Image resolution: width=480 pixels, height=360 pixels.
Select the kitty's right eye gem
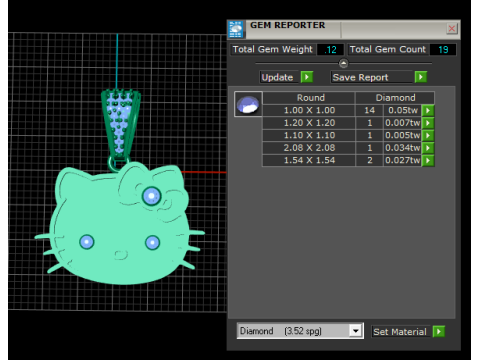pos(153,242)
